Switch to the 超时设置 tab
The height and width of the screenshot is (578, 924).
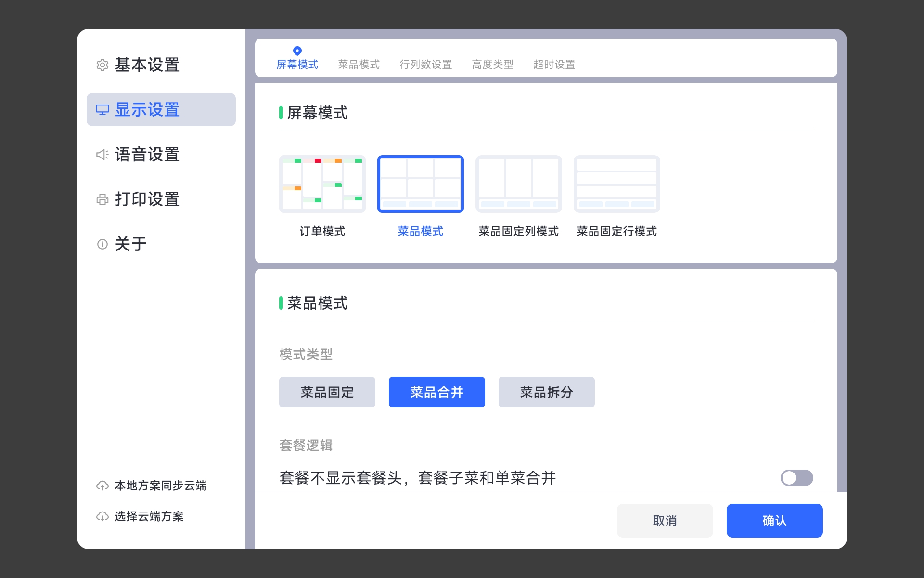554,65
